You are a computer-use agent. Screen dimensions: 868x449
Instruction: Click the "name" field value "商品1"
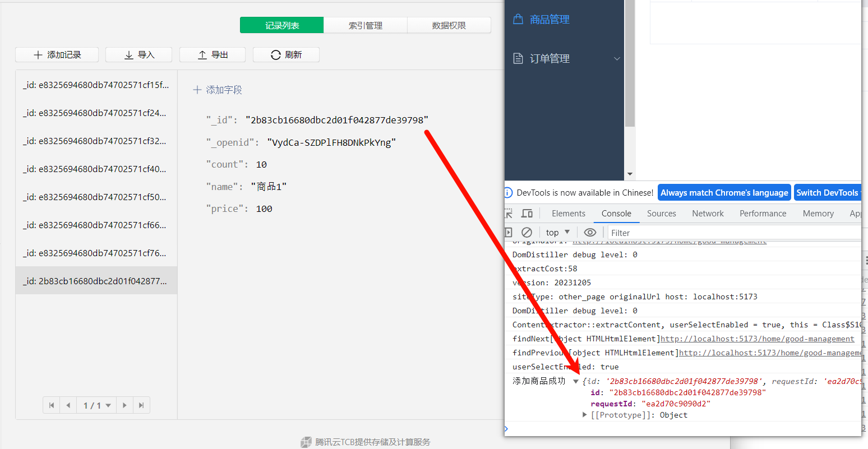coord(269,187)
